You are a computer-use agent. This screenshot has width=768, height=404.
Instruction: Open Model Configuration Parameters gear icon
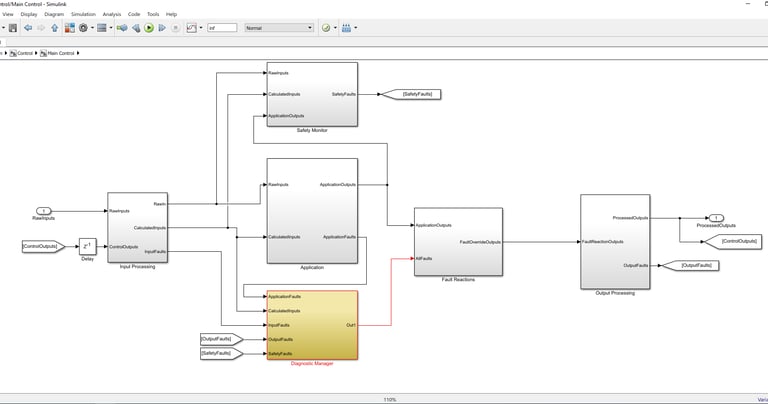pyautogui.click(x=83, y=28)
